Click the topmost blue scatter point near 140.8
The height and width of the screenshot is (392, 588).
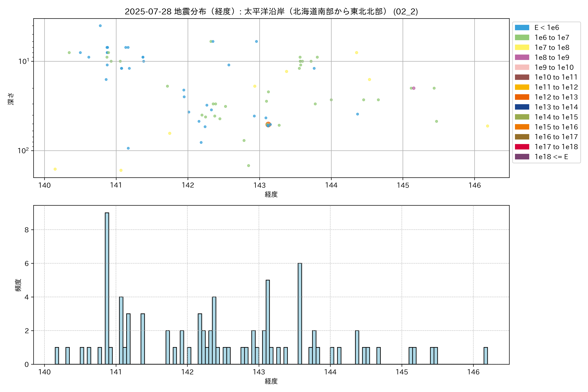(x=100, y=26)
